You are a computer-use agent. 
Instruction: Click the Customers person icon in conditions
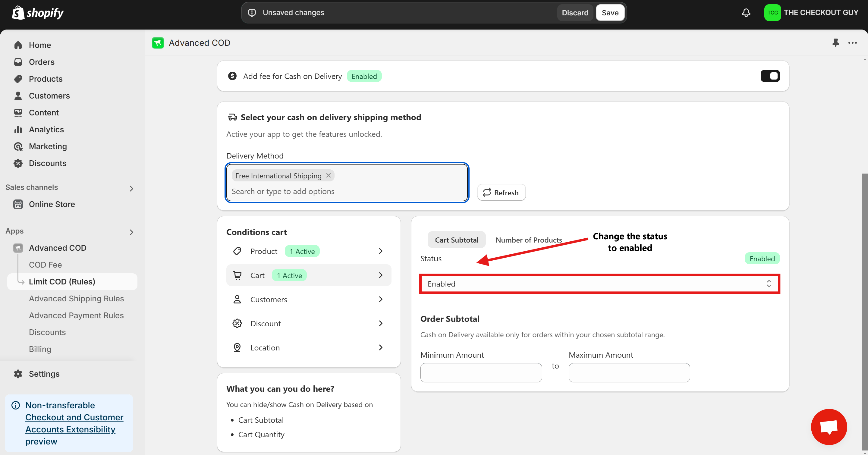[x=237, y=300]
